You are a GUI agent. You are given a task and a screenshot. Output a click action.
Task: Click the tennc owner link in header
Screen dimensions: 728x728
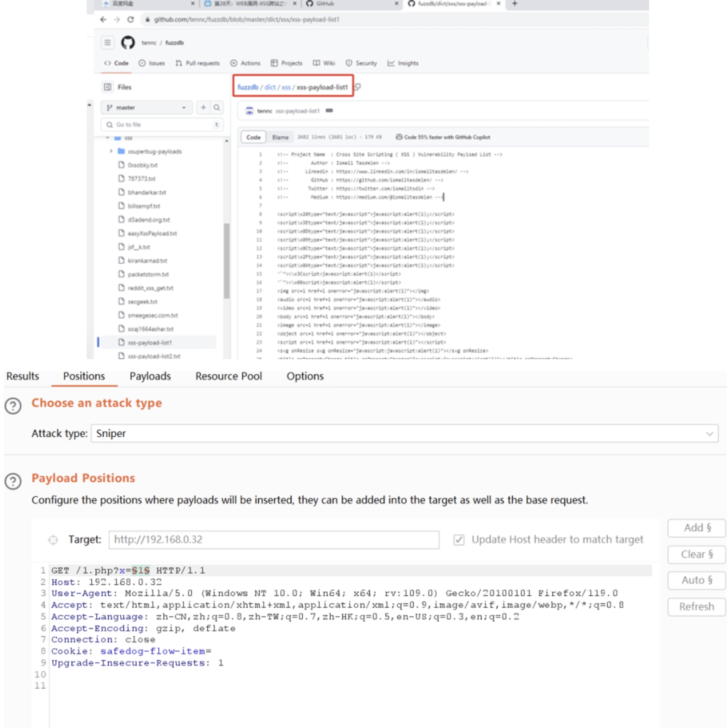tap(149, 43)
